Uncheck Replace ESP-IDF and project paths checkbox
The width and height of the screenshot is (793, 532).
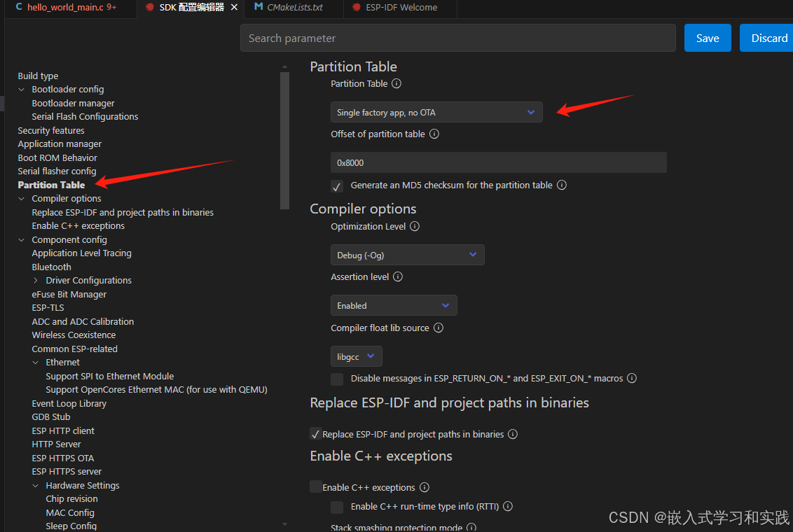[x=315, y=434]
